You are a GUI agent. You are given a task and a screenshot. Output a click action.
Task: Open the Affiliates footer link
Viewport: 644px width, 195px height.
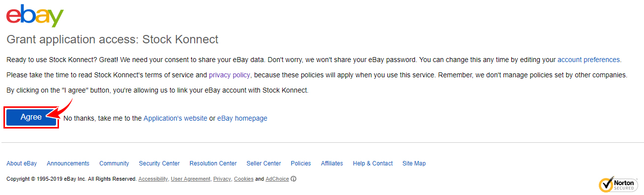click(x=332, y=163)
